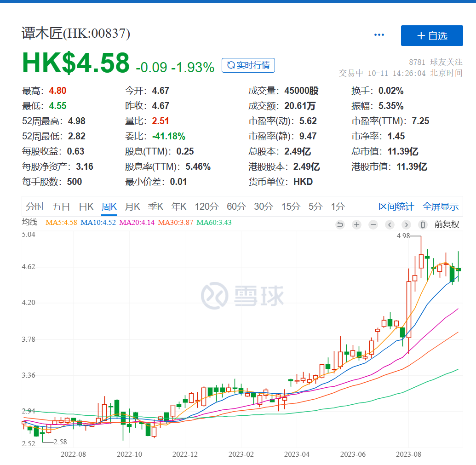Viewport: 476px width, 465px height.
Task: Click the 委比 value -41.18%
Action: [169, 136]
